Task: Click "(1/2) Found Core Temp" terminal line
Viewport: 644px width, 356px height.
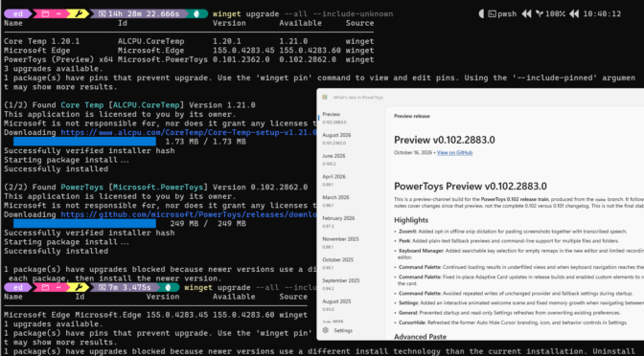Action: pos(129,105)
